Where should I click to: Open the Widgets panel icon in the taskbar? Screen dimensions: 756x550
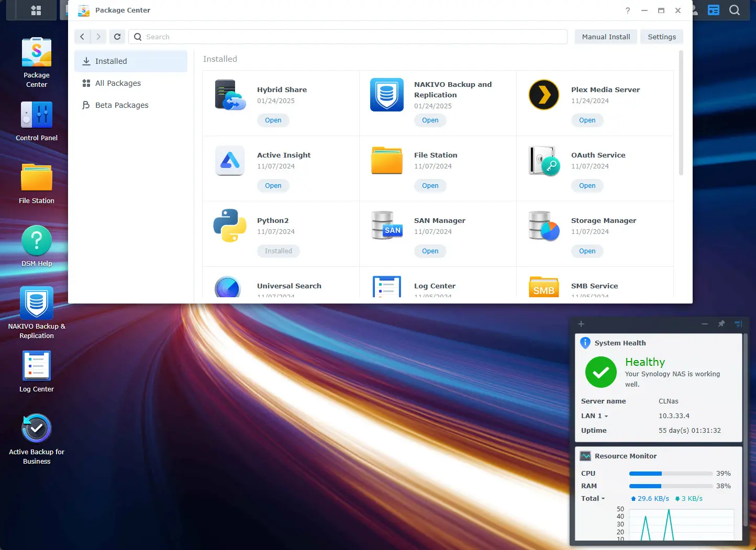click(714, 10)
